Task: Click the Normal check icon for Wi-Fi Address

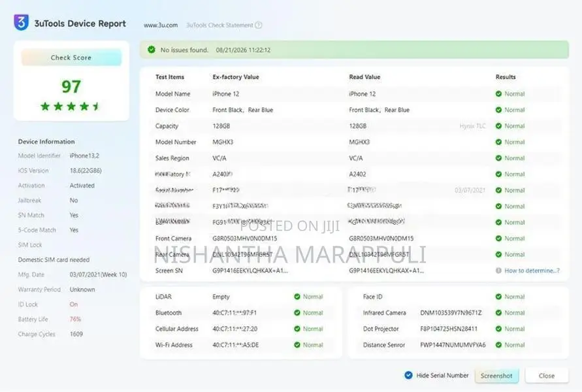Action: point(297,345)
